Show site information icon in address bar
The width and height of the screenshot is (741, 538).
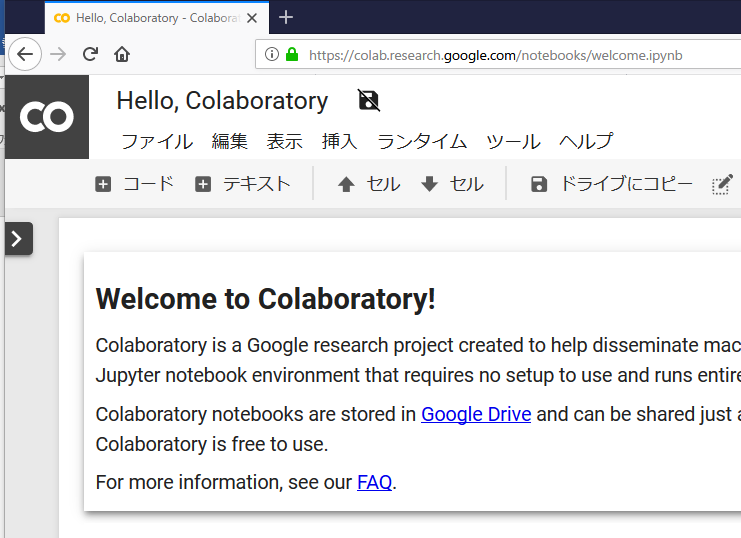(272, 54)
